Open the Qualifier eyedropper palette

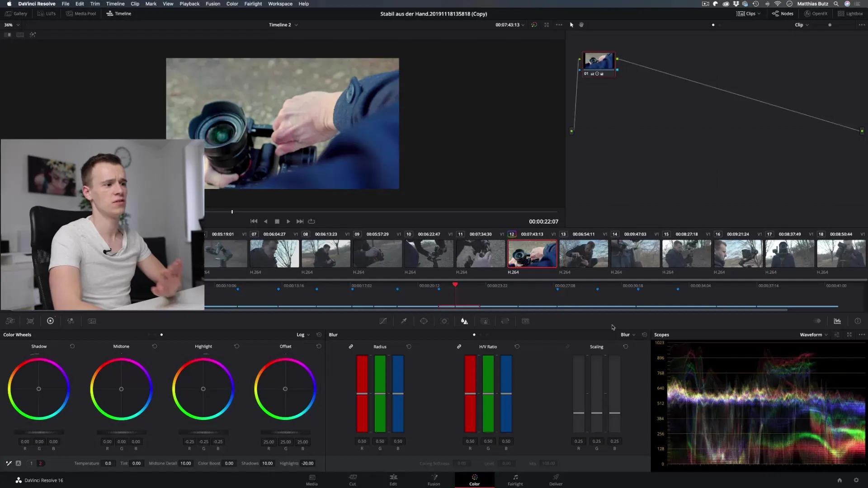point(404,321)
